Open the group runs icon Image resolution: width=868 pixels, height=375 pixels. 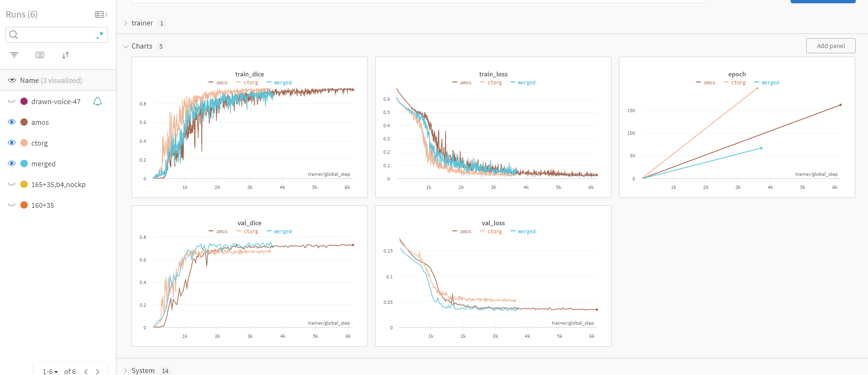[40, 55]
